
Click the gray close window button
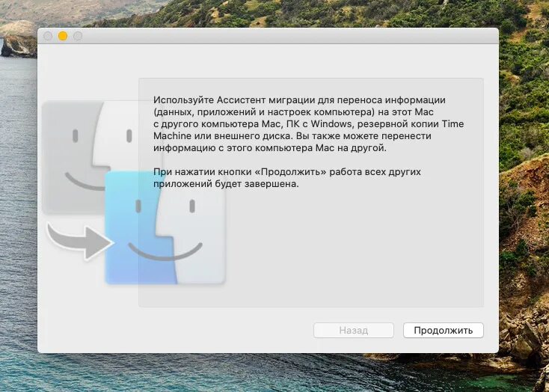48,36
